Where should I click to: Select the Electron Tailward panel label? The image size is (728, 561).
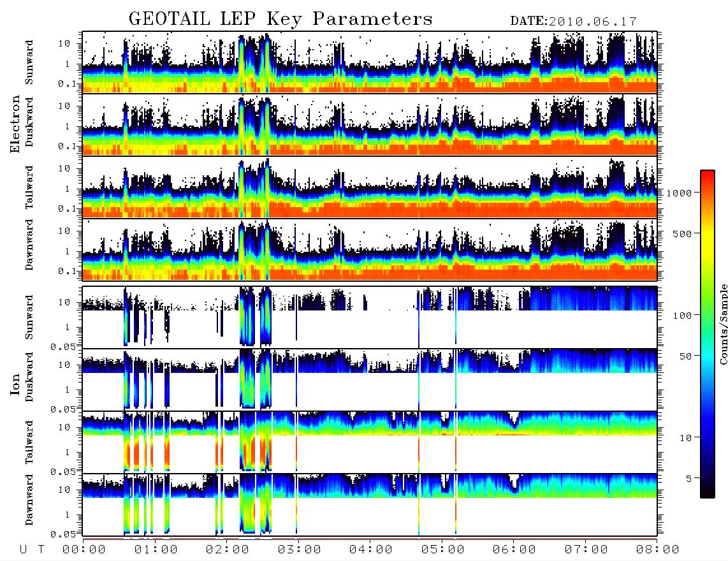click(29, 187)
